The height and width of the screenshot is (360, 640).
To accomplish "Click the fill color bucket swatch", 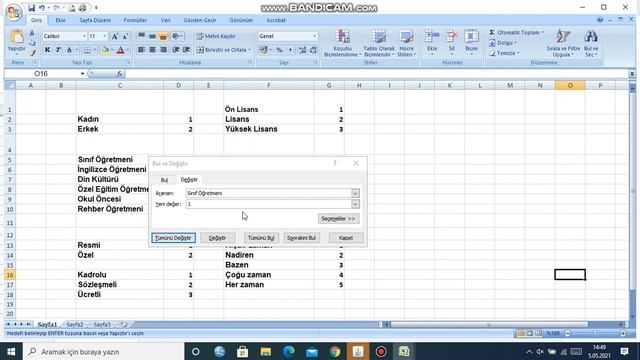I will pyautogui.click(x=105, y=50).
